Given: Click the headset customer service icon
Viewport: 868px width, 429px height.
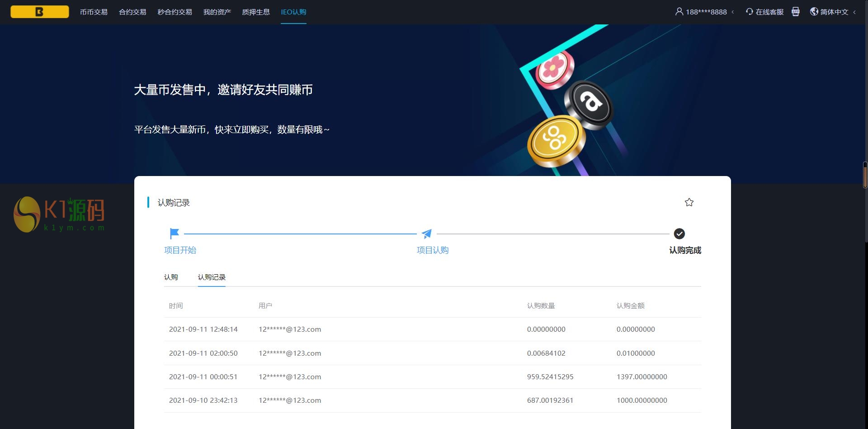Looking at the screenshot, I should pyautogui.click(x=750, y=12).
